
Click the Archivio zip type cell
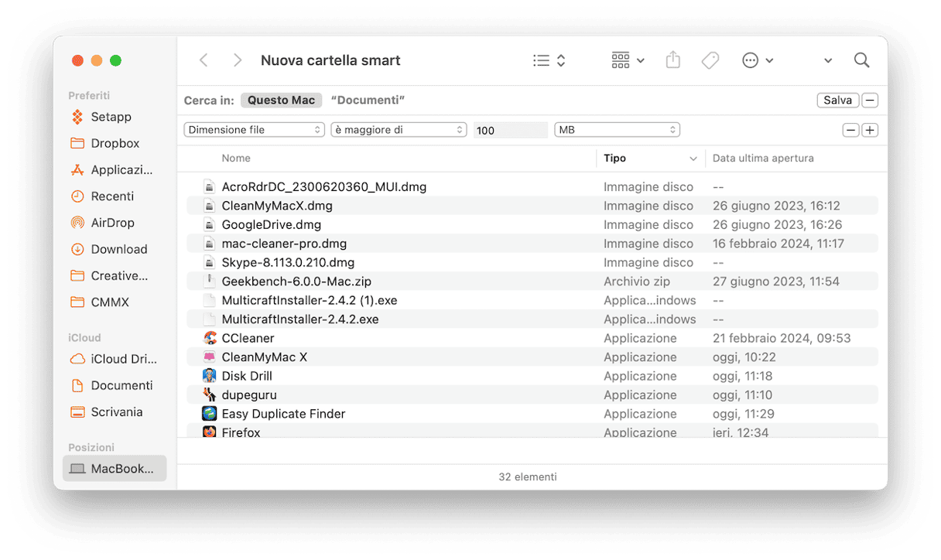(x=637, y=282)
